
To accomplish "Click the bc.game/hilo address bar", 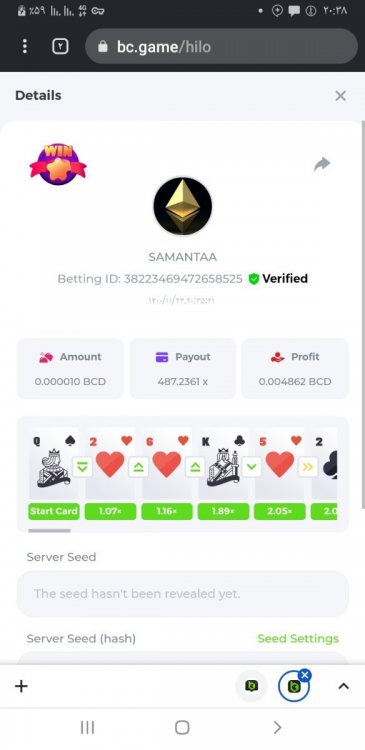I will click(221, 46).
